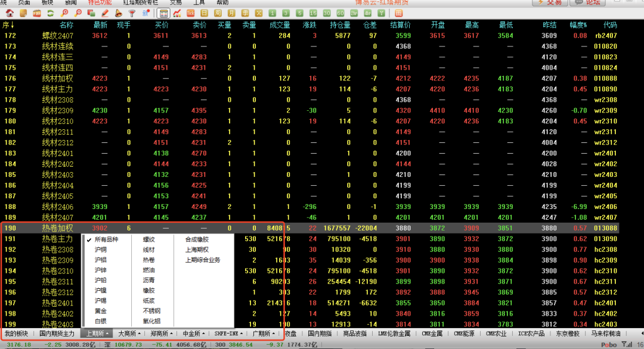Select the 热卷加权 highlighted row
Image resolution: width=644 pixels, height=349 pixels.
coord(310,228)
